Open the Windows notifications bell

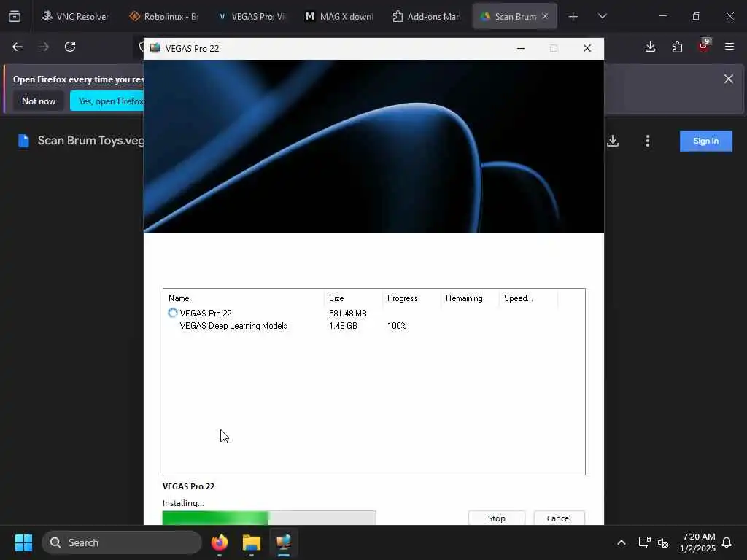727,542
